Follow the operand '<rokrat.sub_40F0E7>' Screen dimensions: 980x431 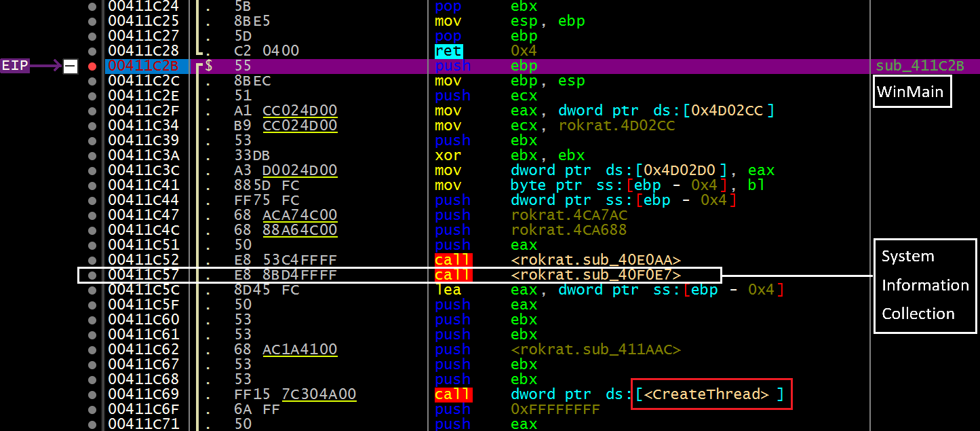(595, 275)
